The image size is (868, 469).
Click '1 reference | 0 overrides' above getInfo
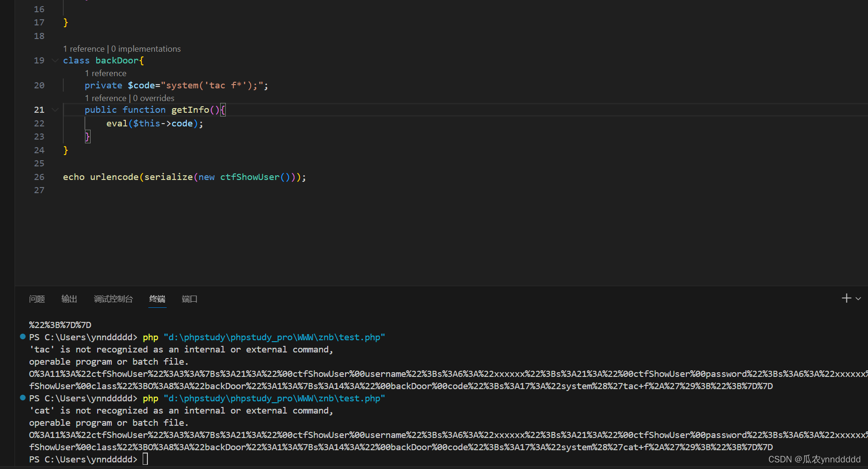coord(129,98)
